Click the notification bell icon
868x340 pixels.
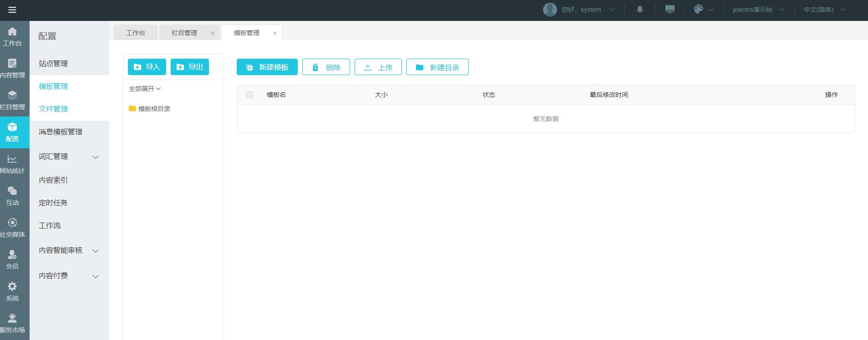[640, 9]
